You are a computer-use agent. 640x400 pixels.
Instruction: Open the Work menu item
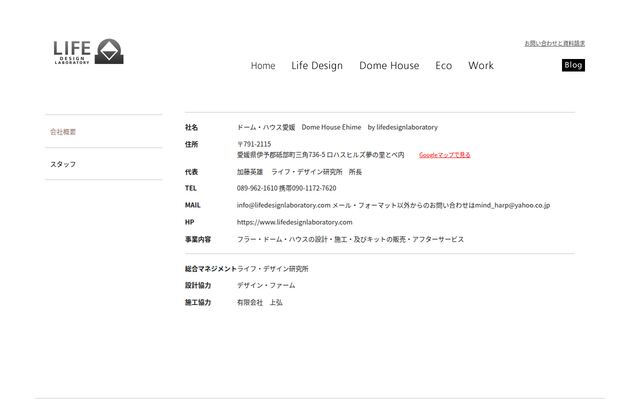(x=481, y=66)
